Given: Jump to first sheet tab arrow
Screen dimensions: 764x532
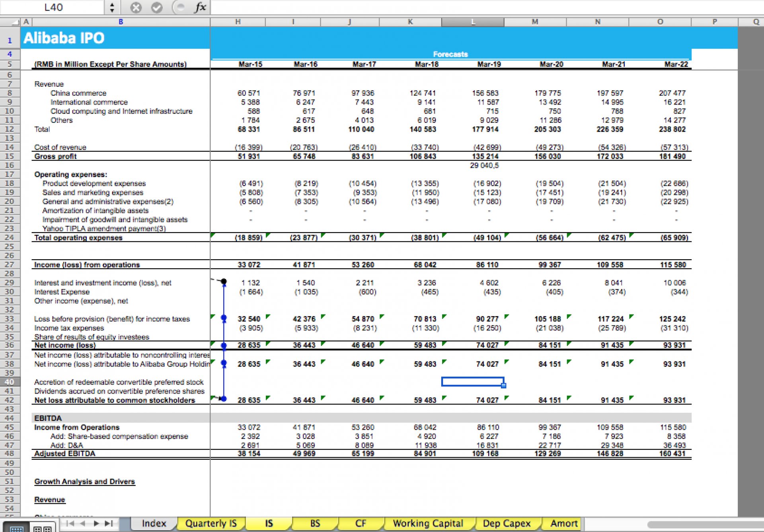Looking at the screenshot, I should 70,523.
